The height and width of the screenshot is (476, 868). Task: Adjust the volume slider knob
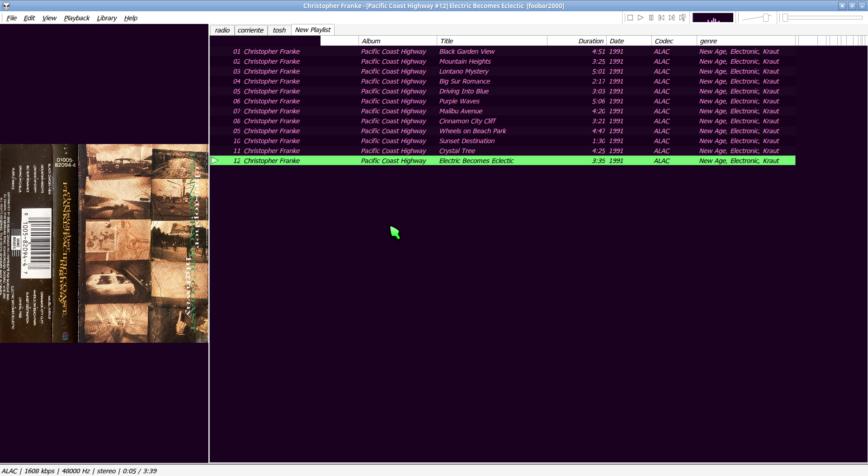point(766,18)
